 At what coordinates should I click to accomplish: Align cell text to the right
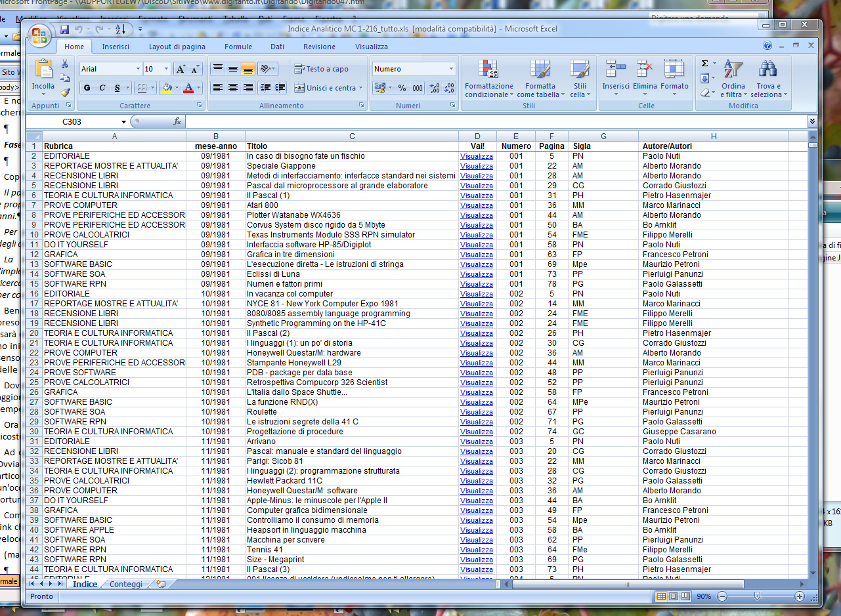[248, 88]
